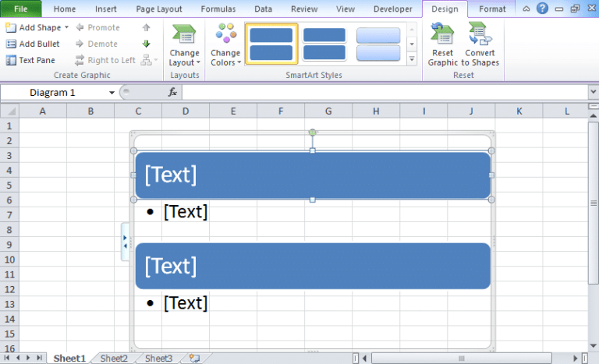Click the Move Up gray arrow
The height and width of the screenshot is (364, 599).
point(147,27)
